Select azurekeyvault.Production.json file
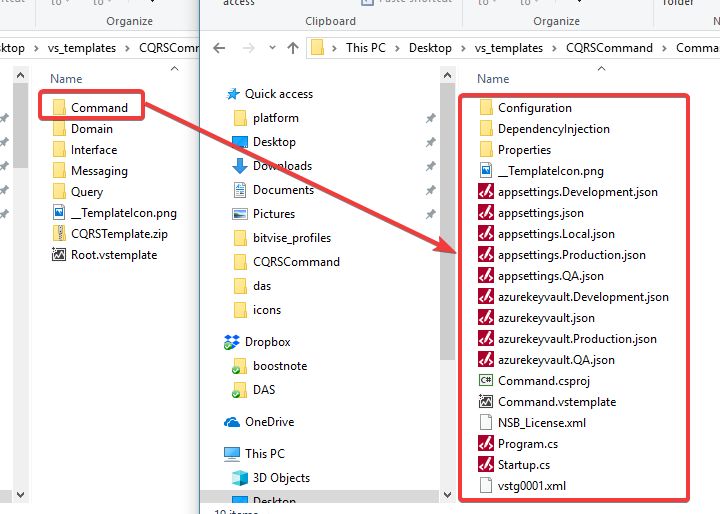 (568, 339)
